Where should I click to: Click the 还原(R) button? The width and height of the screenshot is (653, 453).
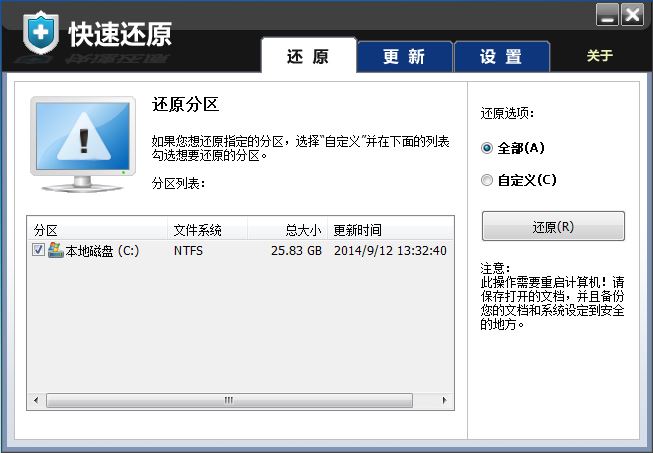tap(553, 226)
